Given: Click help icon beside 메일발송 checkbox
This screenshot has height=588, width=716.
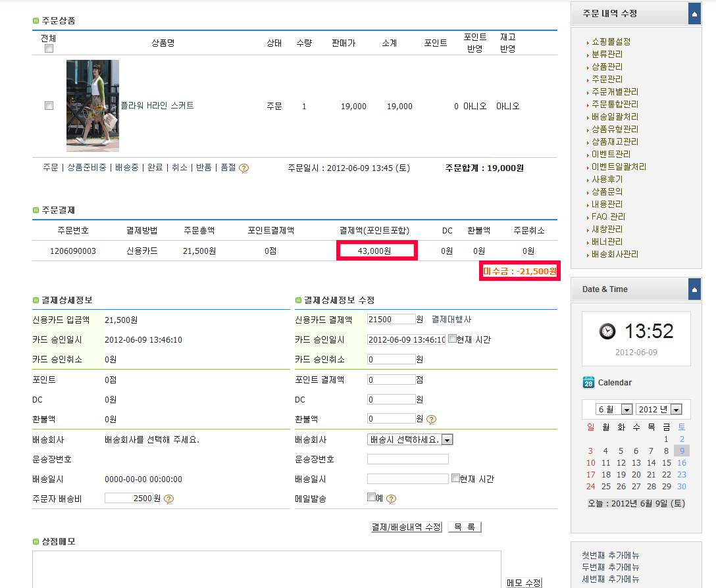Looking at the screenshot, I should (x=391, y=499).
